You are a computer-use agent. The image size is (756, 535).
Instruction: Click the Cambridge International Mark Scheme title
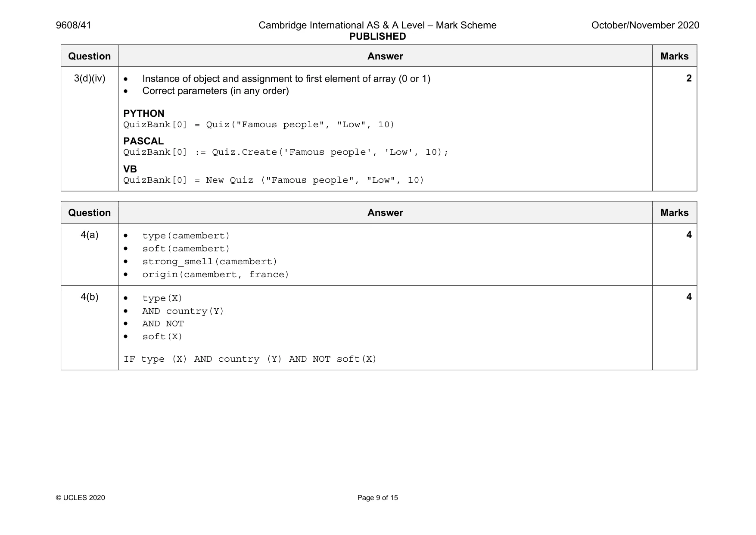point(377,25)
